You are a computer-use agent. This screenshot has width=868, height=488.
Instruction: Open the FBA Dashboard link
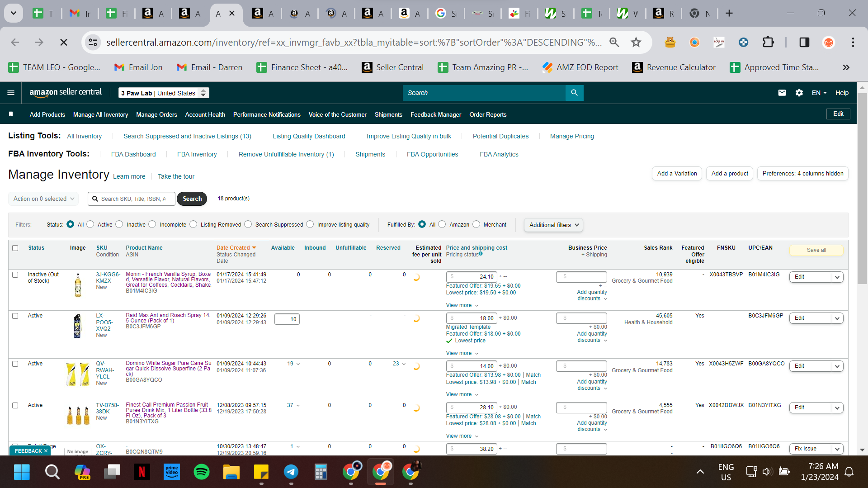pos(133,154)
